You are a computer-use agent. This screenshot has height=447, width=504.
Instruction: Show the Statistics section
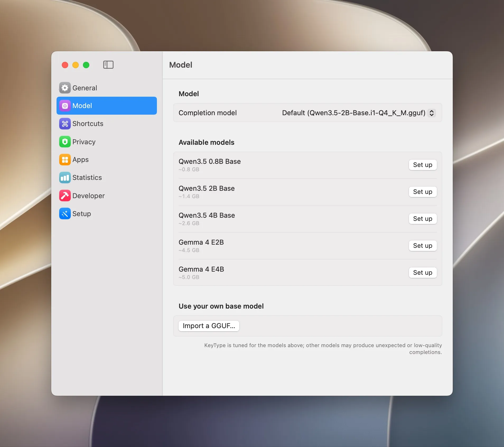[x=107, y=178]
